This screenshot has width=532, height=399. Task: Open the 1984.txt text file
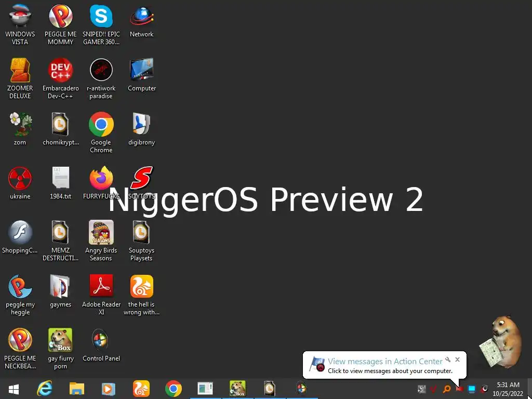[60, 182]
